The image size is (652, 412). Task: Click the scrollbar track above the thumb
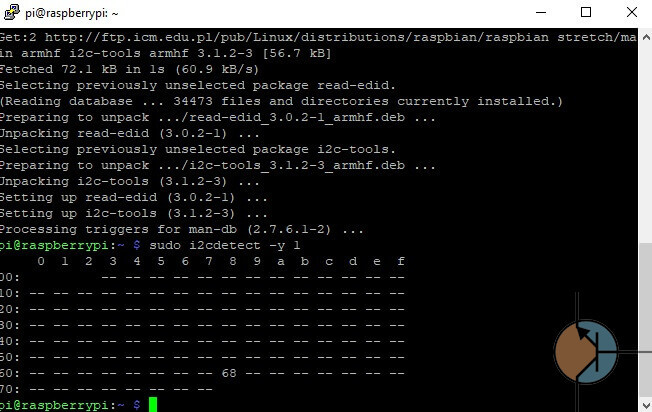point(646,143)
